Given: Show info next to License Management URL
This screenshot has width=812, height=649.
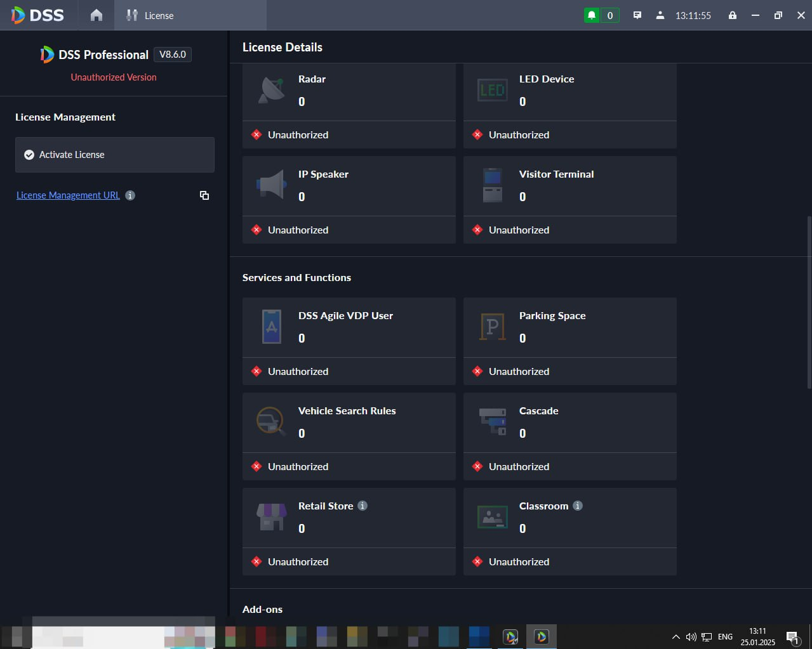Looking at the screenshot, I should coord(130,195).
